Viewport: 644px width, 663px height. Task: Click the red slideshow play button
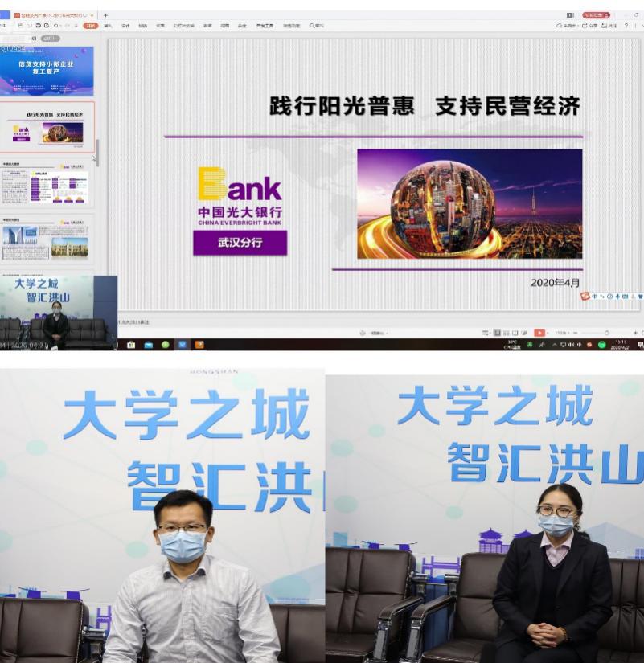[x=539, y=332]
